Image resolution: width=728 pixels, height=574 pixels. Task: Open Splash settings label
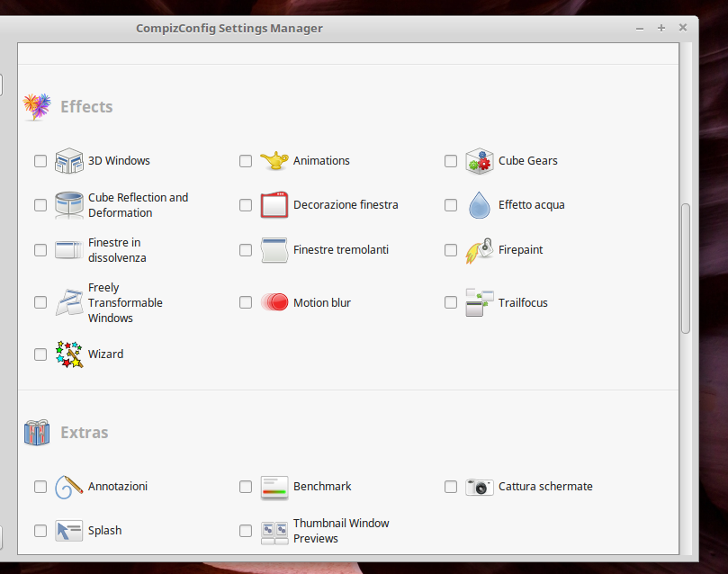coord(105,531)
